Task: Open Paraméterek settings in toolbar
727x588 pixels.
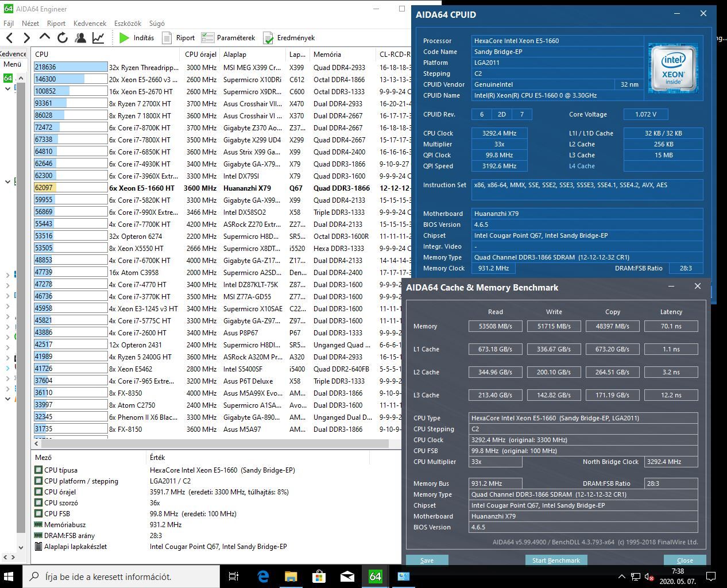Action: (x=228, y=38)
